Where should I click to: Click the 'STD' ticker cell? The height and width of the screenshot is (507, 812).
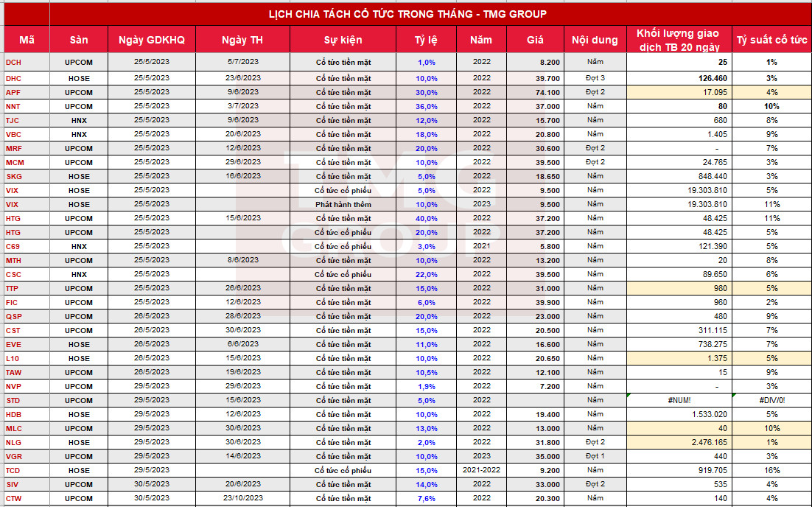point(27,400)
